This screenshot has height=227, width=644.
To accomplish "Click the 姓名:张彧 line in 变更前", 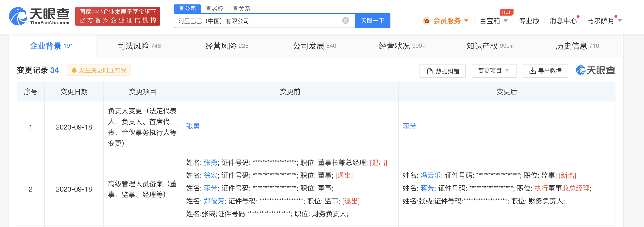I will click(x=267, y=214).
